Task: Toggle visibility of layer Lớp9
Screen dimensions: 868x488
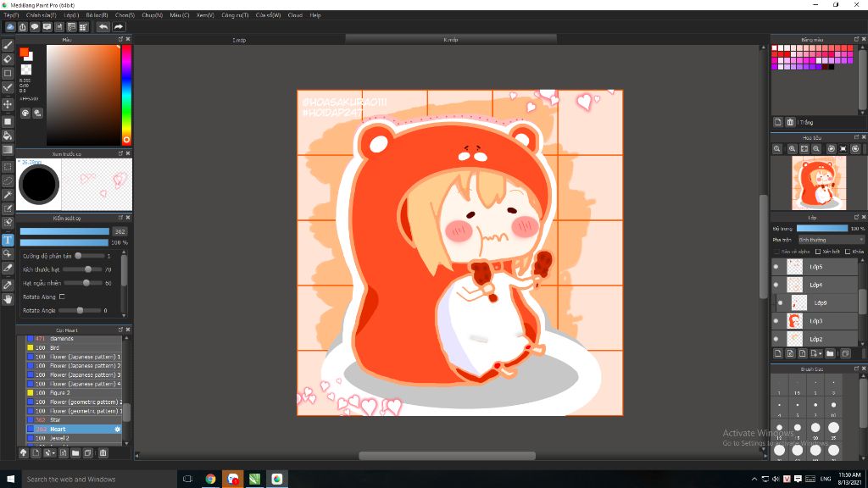Action: 781,302
